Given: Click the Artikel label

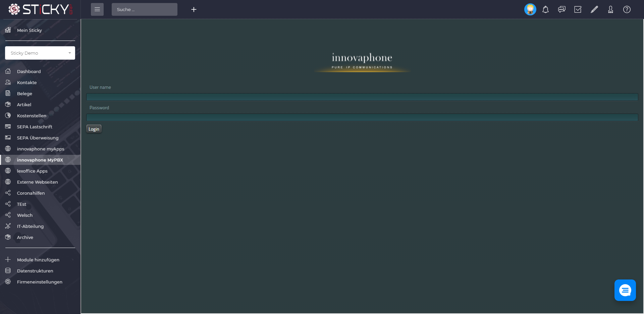Looking at the screenshot, I should [x=24, y=105].
